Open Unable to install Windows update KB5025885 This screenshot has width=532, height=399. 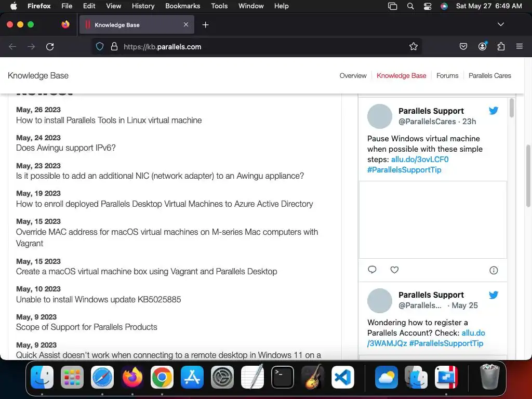point(98,299)
